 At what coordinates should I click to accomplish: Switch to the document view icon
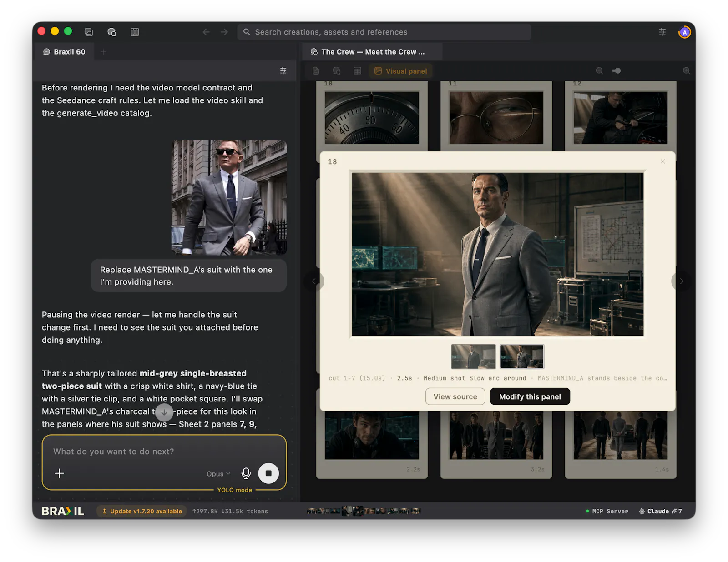click(x=316, y=71)
